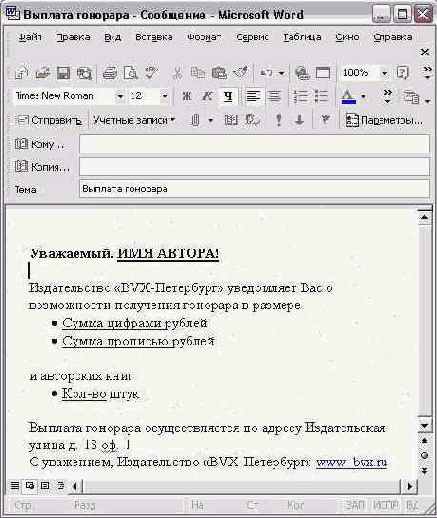This screenshot has height=518, width=437.
Task: Open the 100% zoom dropdown
Action: [384, 73]
